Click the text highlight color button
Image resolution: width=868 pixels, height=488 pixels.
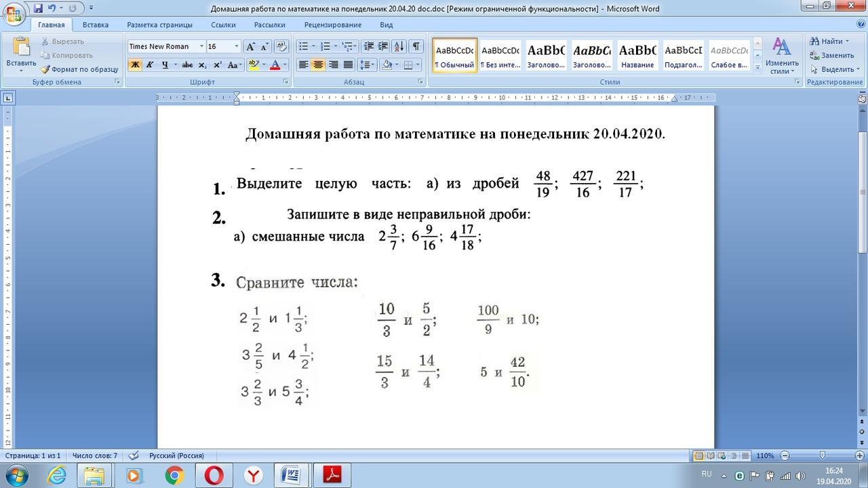254,65
